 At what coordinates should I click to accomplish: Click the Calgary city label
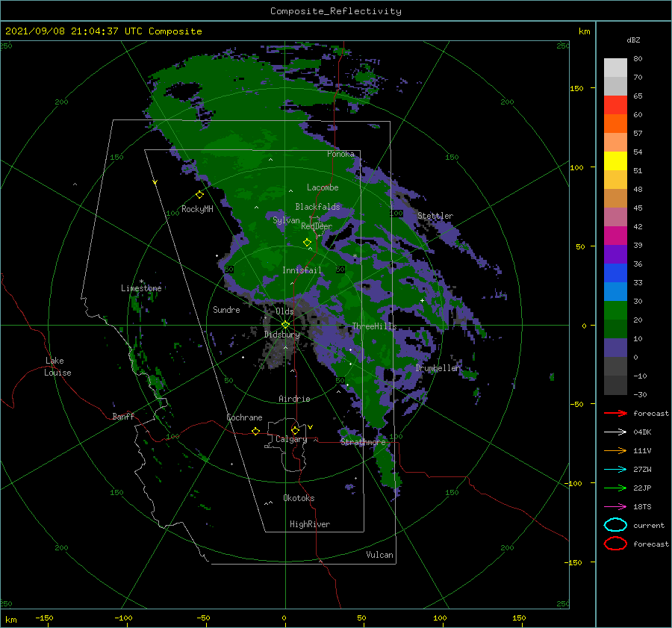[291, 439]
